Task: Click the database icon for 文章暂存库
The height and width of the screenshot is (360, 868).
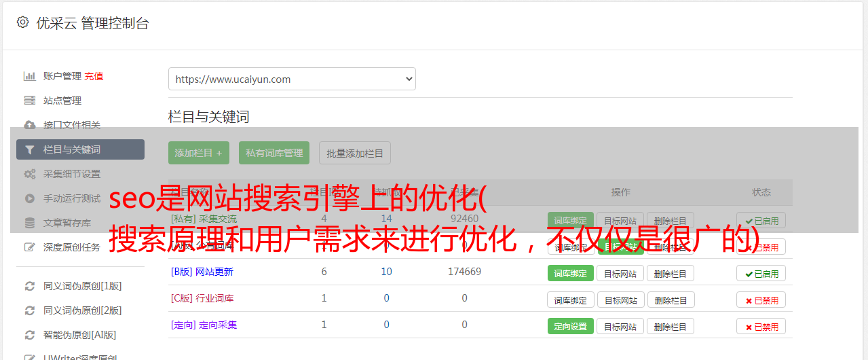Action: click(29, 223)
